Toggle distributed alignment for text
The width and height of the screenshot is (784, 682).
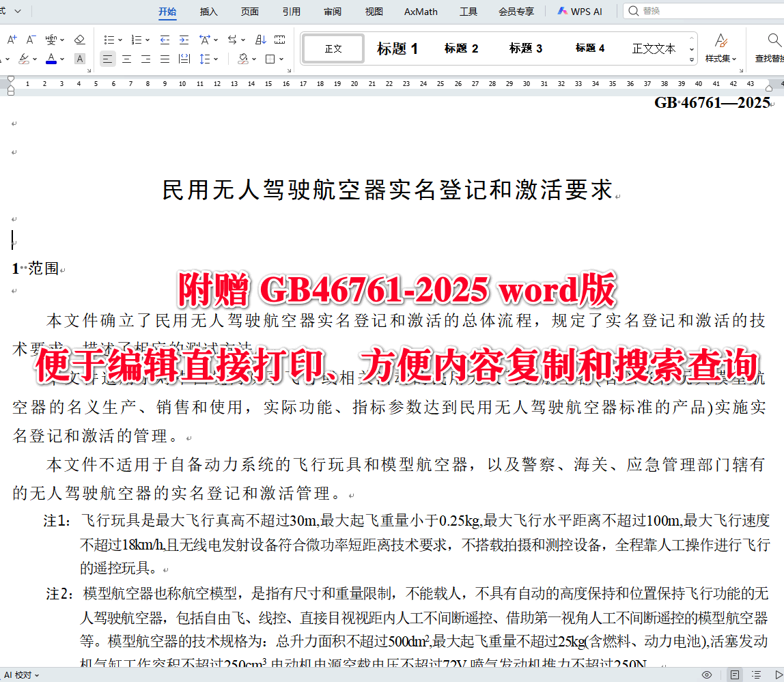coord(184,59)
